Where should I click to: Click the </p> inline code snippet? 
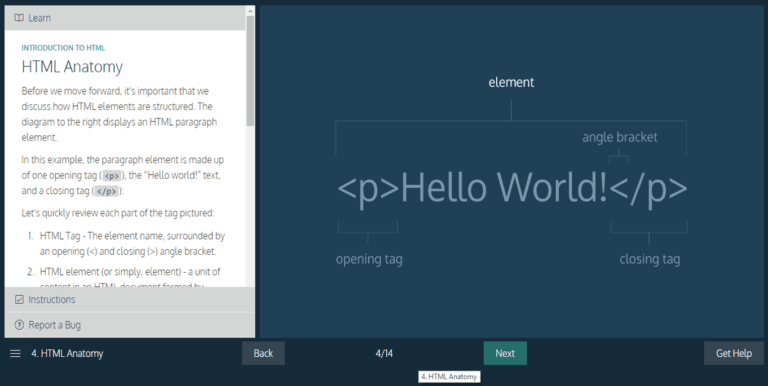click(107, 191)
